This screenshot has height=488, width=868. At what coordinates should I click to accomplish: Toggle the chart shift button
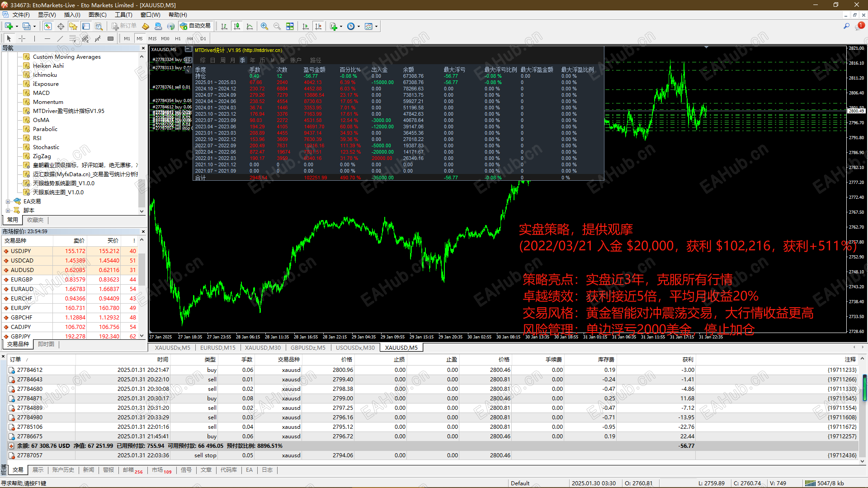(x=318, y=26)
